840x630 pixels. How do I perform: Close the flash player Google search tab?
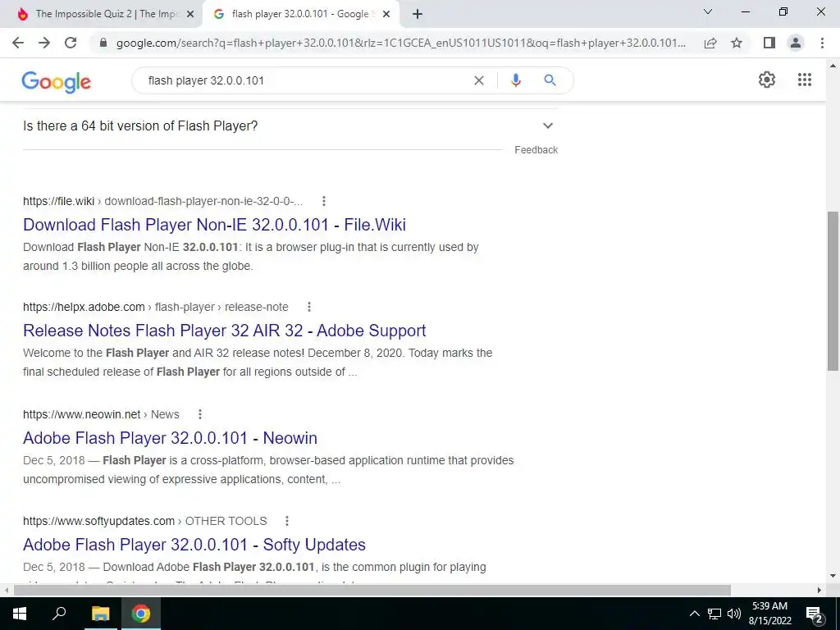[386, 15]
